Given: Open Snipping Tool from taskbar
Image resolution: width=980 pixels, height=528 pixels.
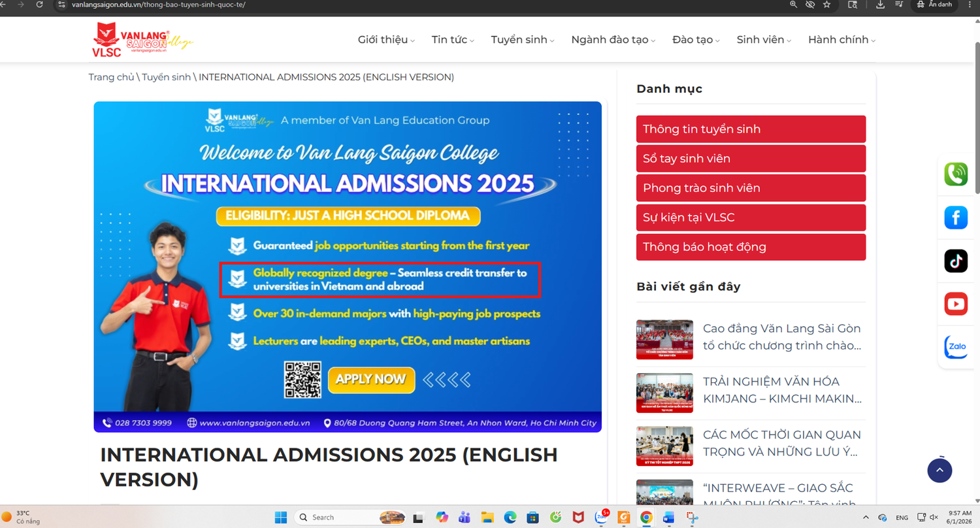Looking at the screenshot, I should point(691,518).
